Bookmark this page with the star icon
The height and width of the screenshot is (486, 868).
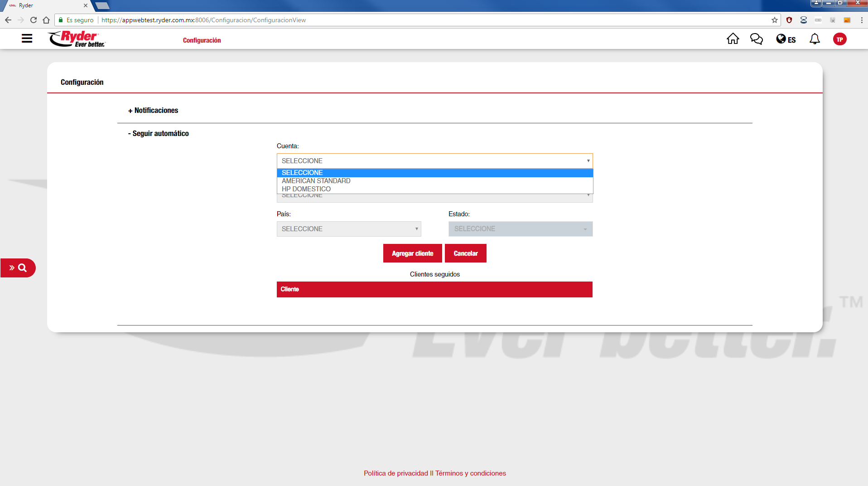774,20
